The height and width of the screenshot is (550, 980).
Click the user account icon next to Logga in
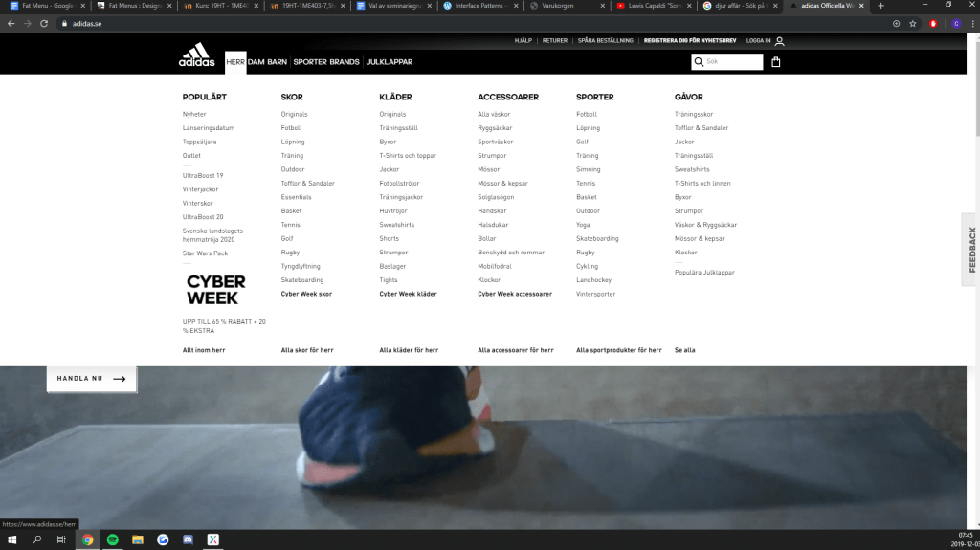780,41
